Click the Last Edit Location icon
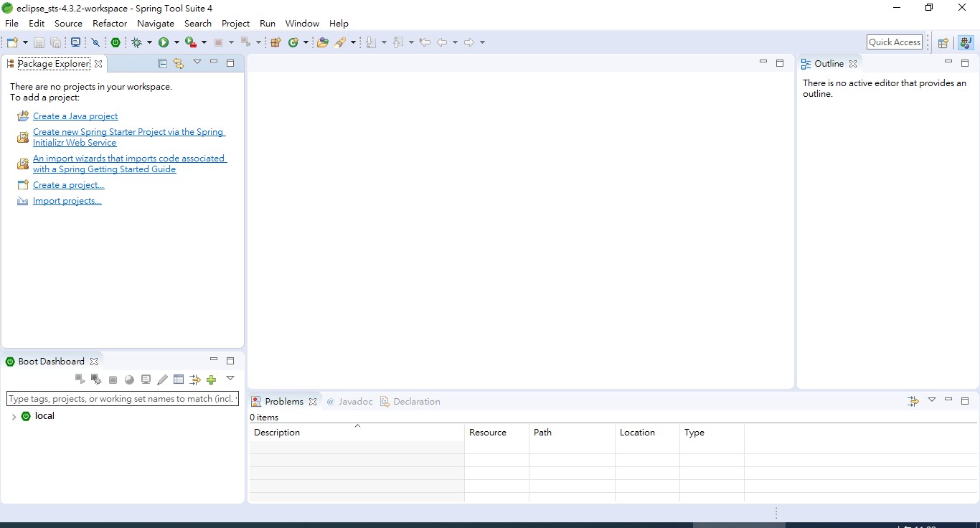This screenshot has height=528, width=980. [425, 42]
